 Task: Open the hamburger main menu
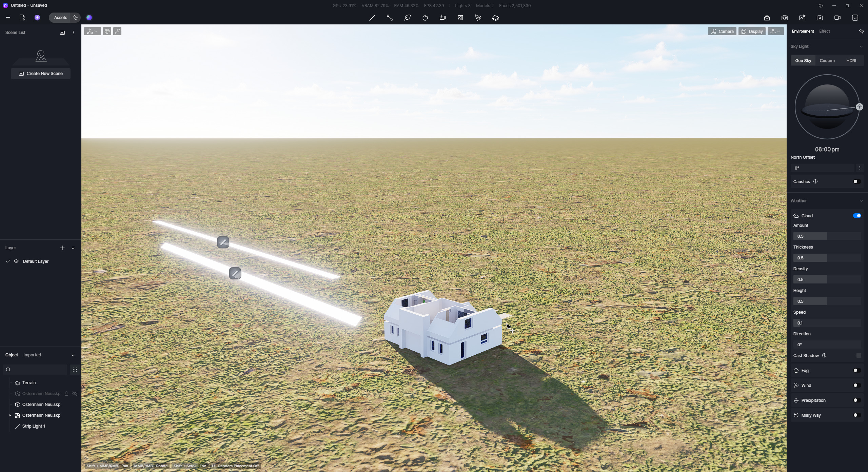click(x=8, y=18)
